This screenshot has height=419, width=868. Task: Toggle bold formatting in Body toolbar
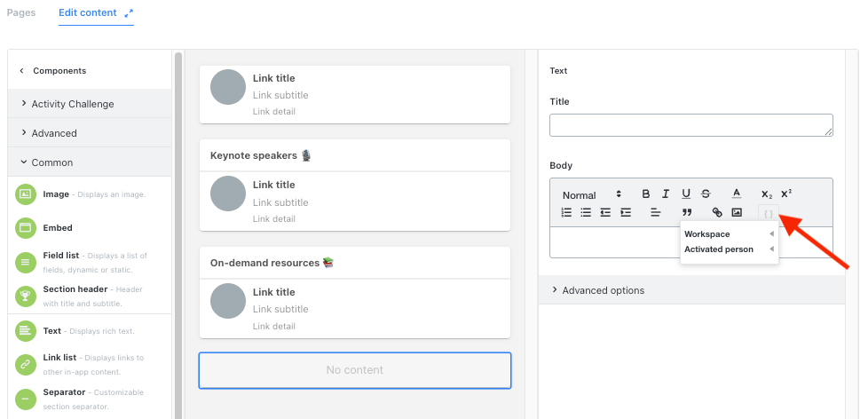[x=645, y=194]
